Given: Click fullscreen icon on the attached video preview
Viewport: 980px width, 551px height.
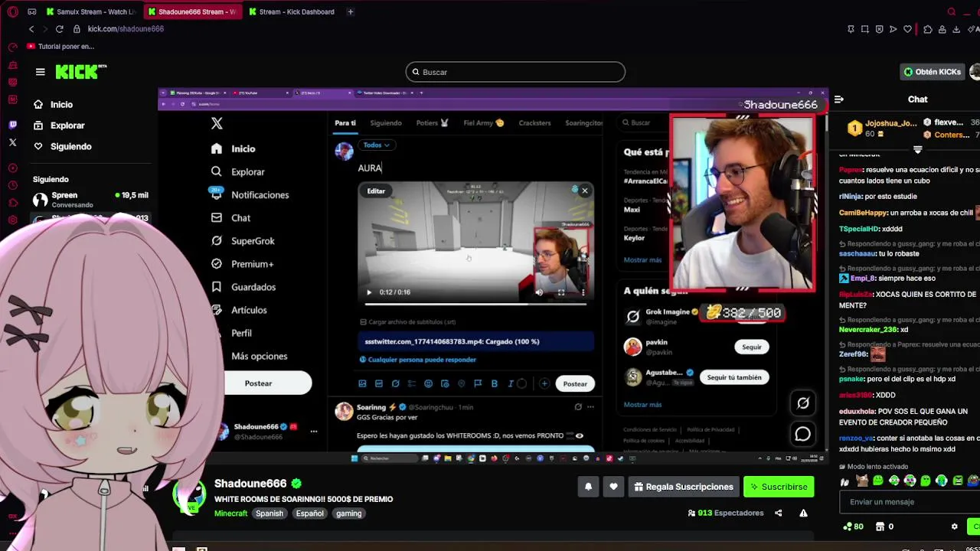Looking at the screenshot, I should coord(561,292).
